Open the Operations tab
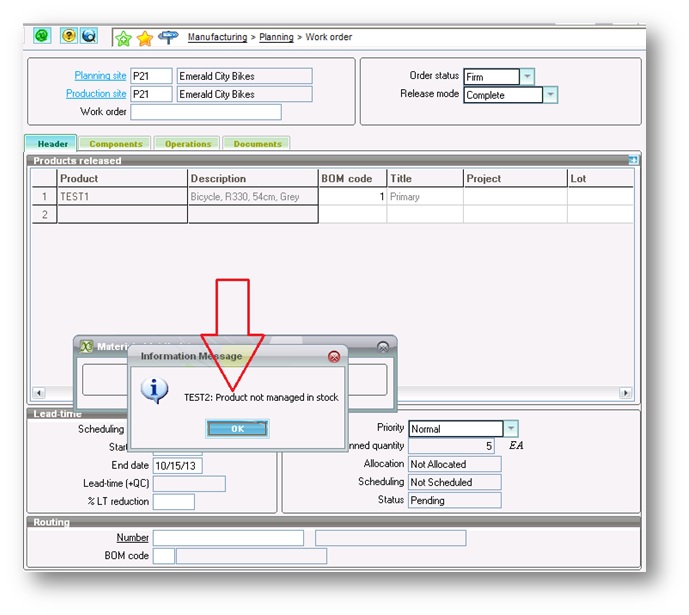Screen dimensions: 689x615 click(188, 144)
